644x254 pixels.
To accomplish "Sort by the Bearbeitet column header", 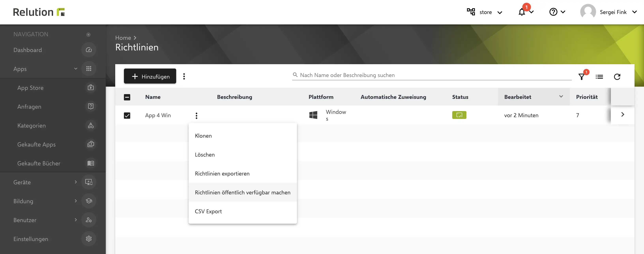I will pos(518,97).
